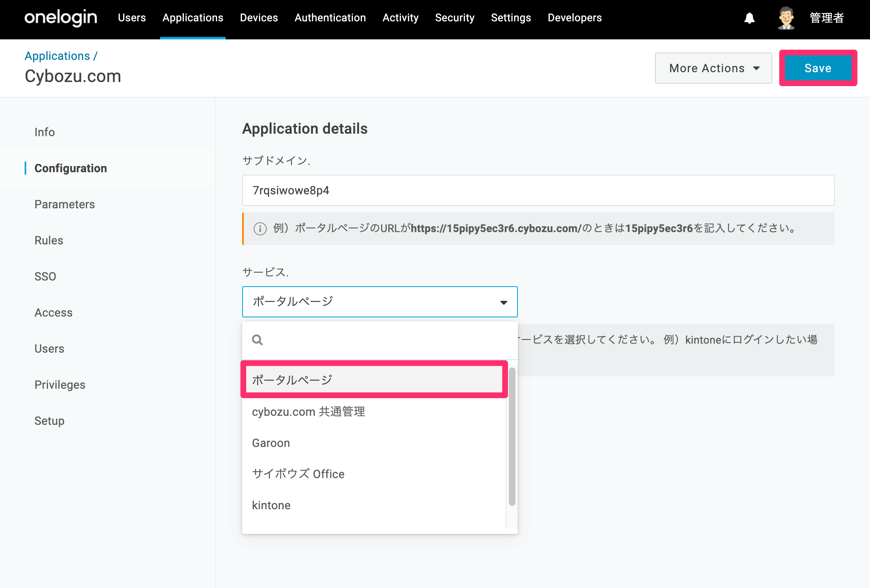Choose the Garoon service option
Screen dimensions: 870x588
click(374, 443)
